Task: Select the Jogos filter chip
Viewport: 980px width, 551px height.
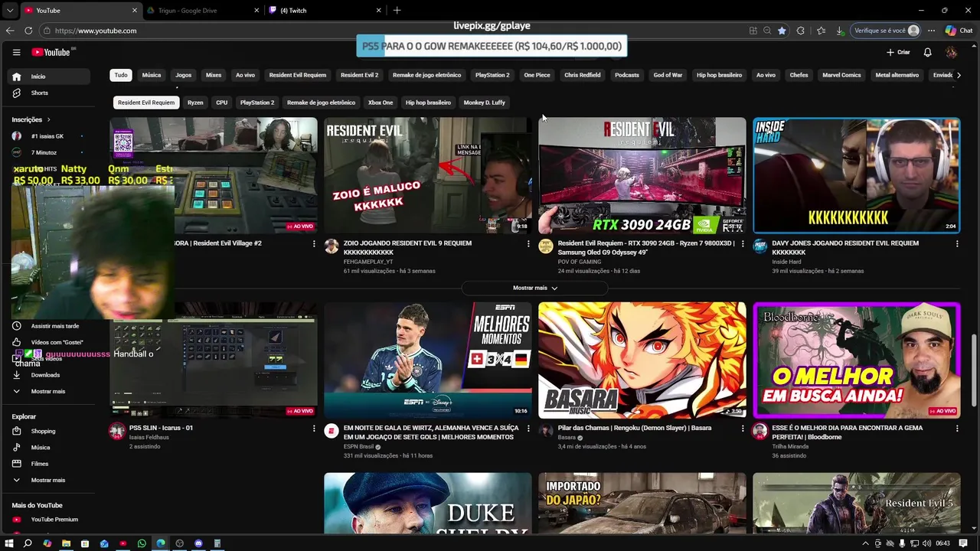Action: click(184, 75)
